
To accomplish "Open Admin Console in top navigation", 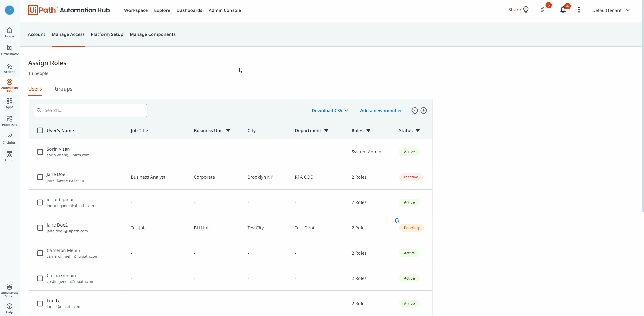I will point(225,10).
